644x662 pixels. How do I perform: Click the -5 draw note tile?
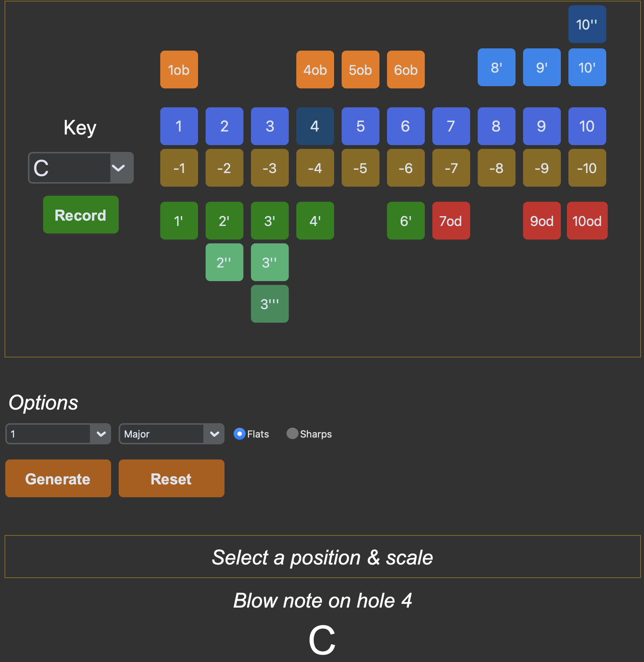coord(360,168)
